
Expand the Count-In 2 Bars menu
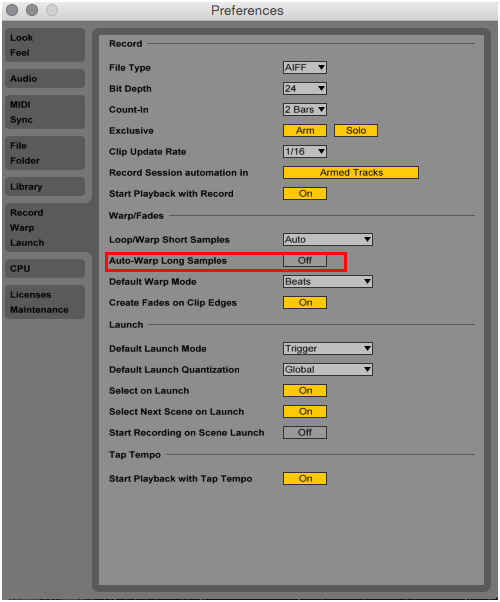point(305,109)
